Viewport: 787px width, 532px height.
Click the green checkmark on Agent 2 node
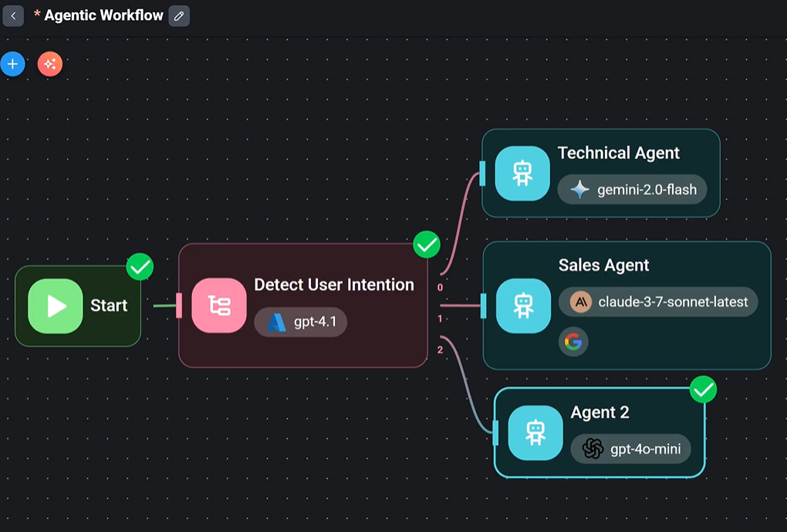tap(703, 389)
